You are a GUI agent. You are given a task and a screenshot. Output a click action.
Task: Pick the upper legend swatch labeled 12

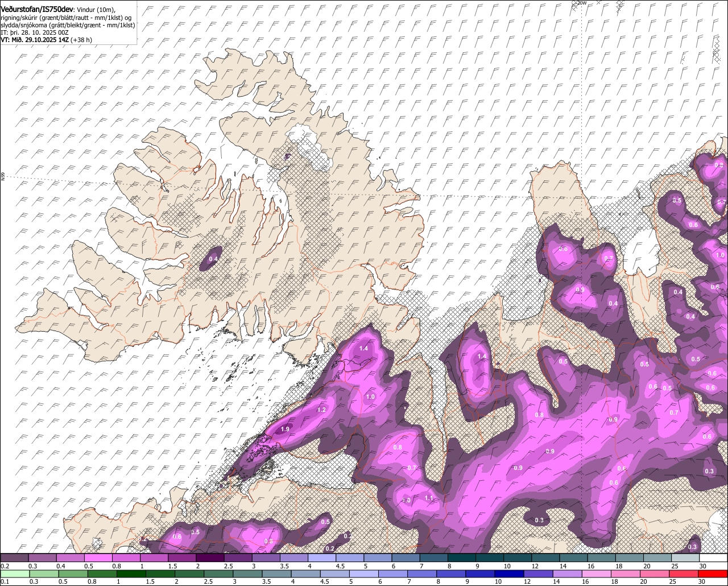tap(545, 558)
